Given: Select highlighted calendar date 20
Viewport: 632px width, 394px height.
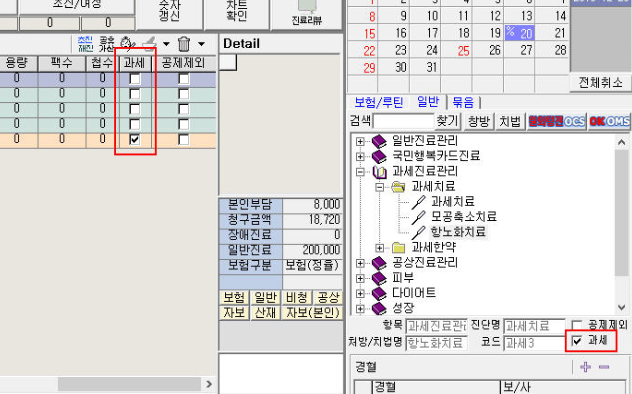Looking at the screenshot, I should pyautogui.click(x=520, y=33).
